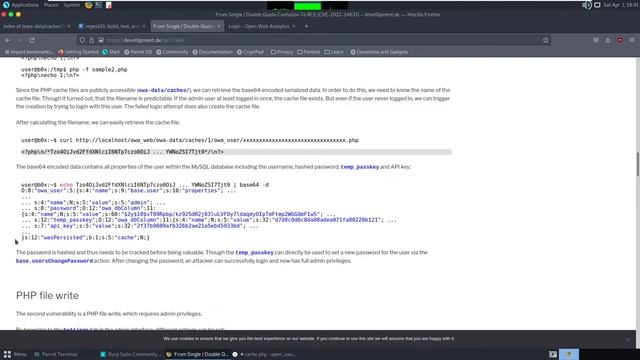
Task: Click the page vertical scrollbar thumb
Action: coord(637,164)
